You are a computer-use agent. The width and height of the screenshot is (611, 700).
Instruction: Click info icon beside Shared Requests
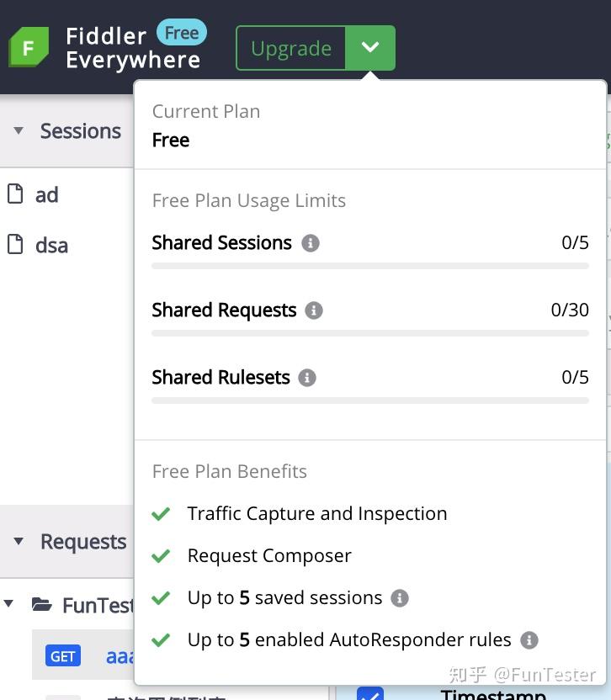(x=314, y=310)
